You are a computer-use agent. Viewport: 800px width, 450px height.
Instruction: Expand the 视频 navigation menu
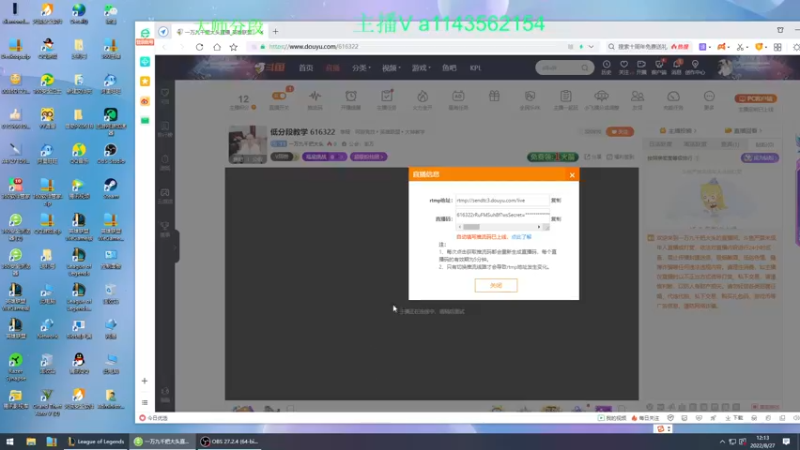point(391,68)
